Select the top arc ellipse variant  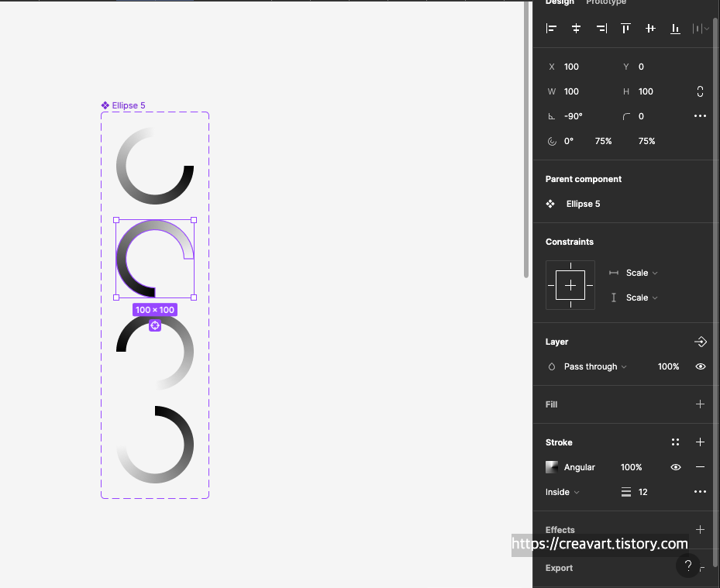point(155,166)
